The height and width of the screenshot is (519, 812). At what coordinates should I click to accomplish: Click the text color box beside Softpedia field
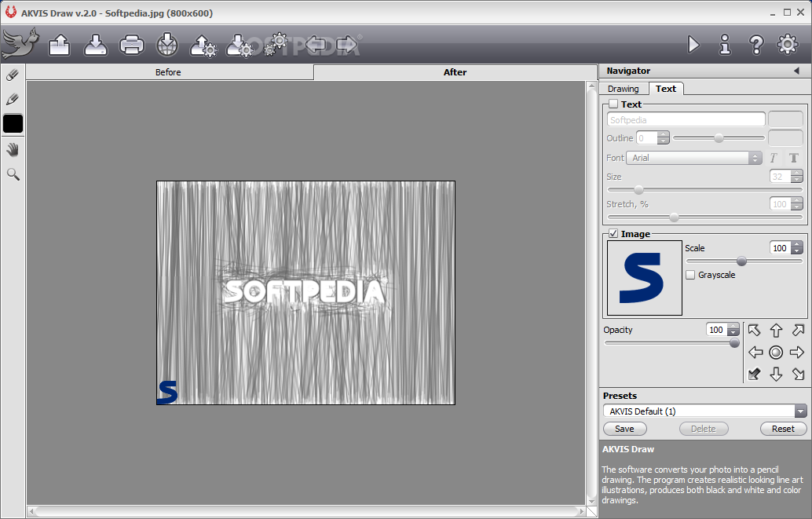coord(785,119)
